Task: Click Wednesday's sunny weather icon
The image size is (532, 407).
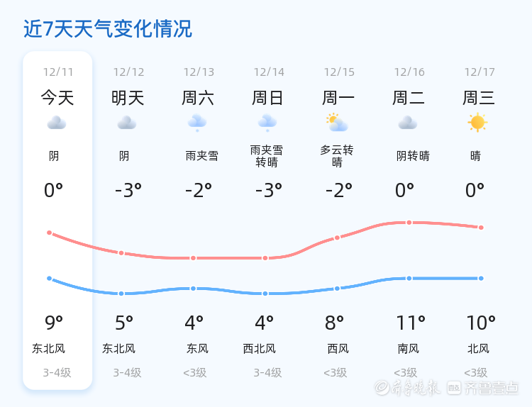Action: (x=477, y=123)
